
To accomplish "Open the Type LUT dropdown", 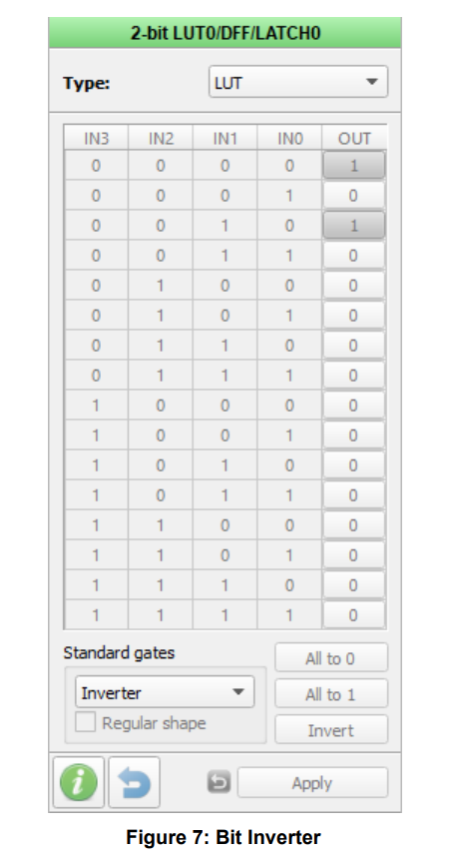I will coord(298,82).
